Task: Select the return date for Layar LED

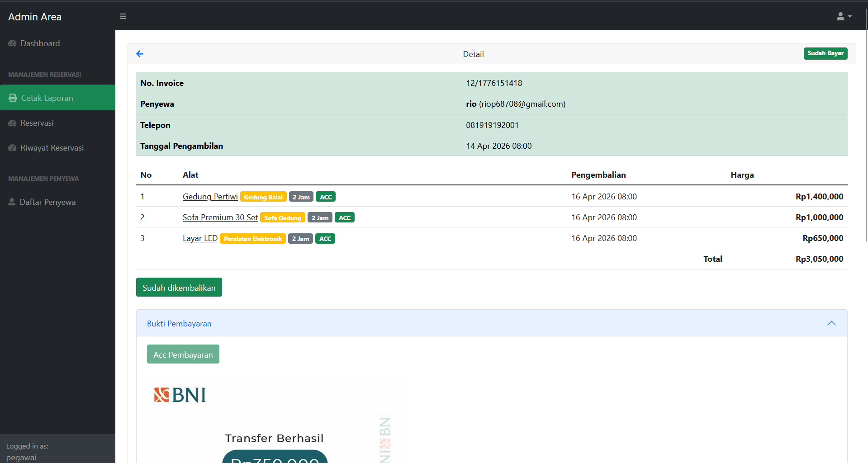Action: pos(604,238)
